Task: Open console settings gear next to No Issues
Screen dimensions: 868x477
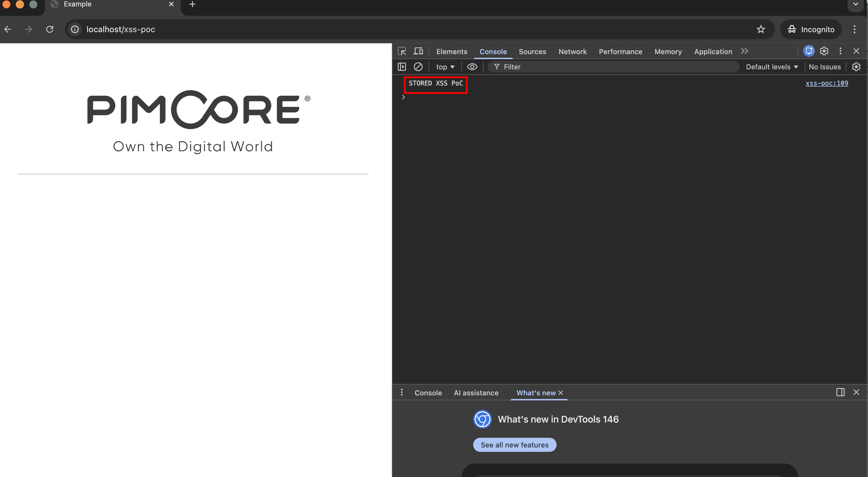Action: [x=856, y=67]
